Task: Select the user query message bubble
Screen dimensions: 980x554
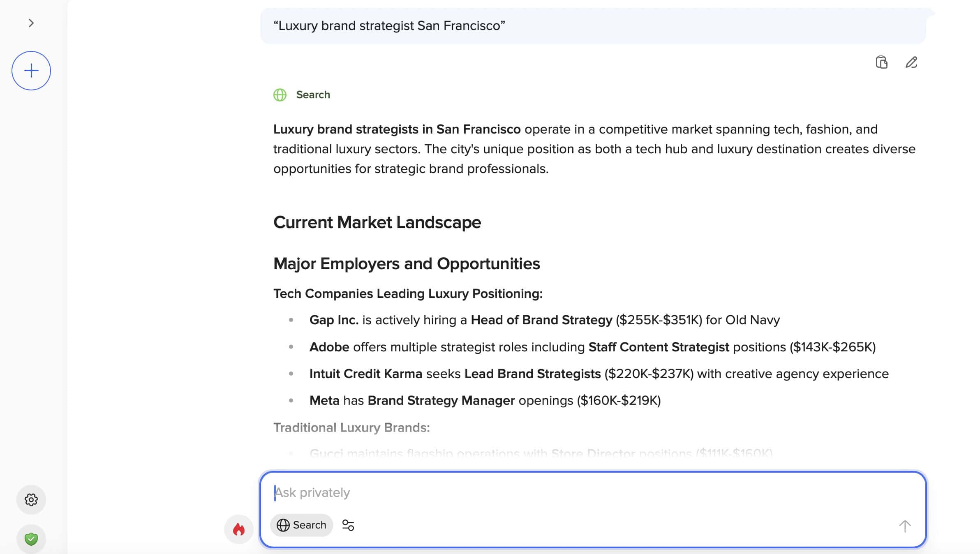Action: click(593, 26)
